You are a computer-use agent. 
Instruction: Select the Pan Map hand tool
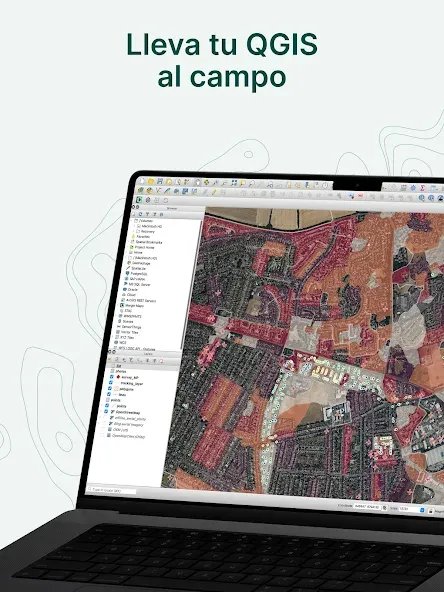pyautogui.click(x=198, y=182)
